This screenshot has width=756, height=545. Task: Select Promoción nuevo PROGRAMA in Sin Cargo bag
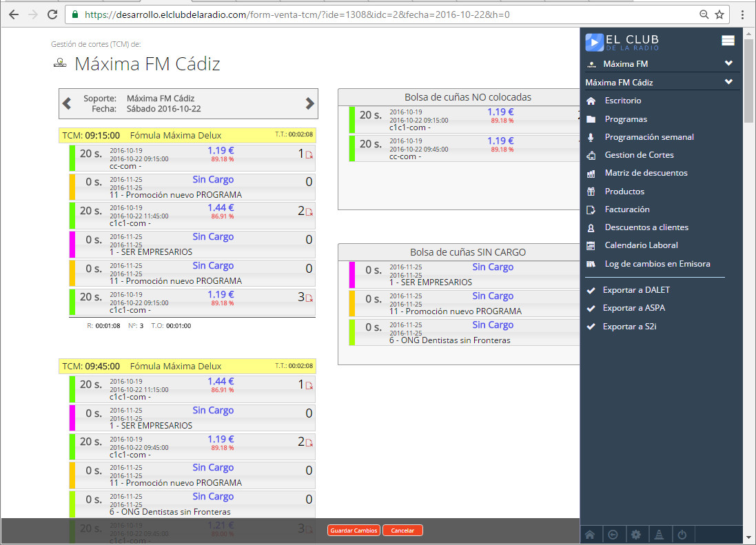(x=464, y=304)
